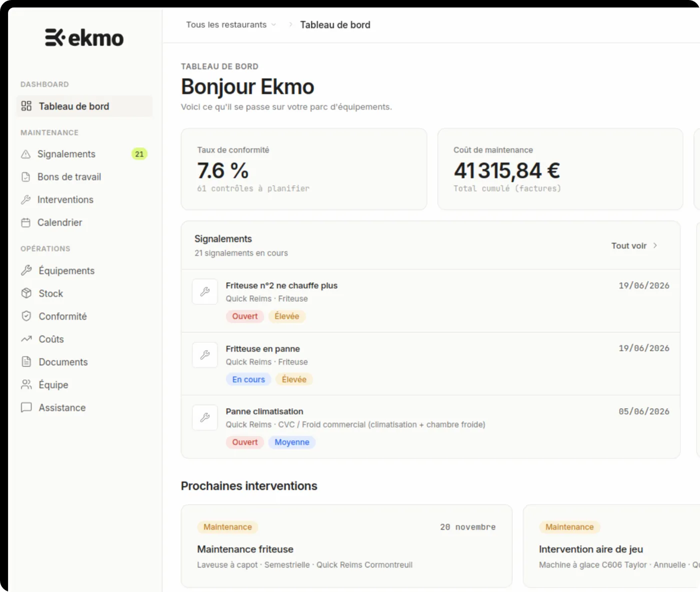Click the Interventions wrench icon in sidebar
Screen dimensions: 700x592
[x=26, y=200]
